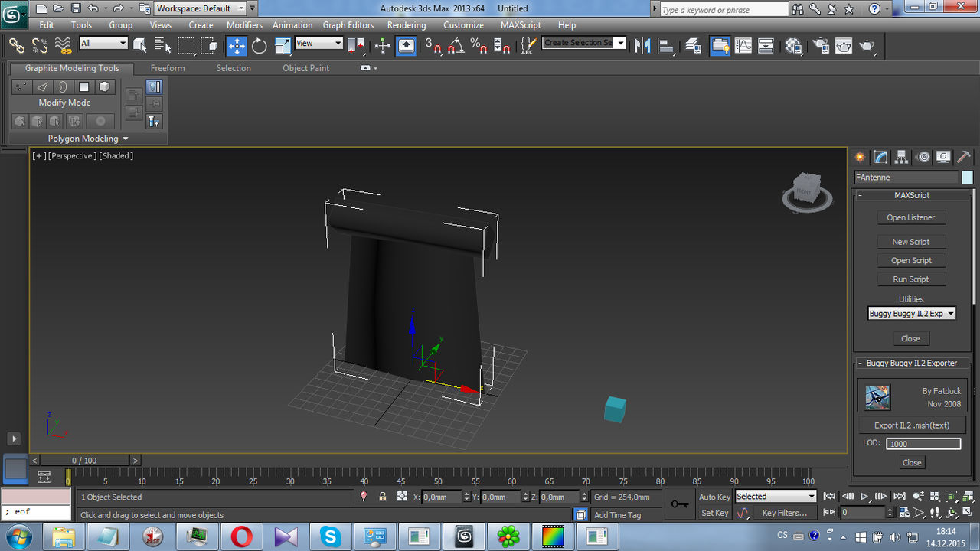This screenshot has height=551, width=980.
Task: Click the Unlink Selection tool
Action: pos(41,46)
